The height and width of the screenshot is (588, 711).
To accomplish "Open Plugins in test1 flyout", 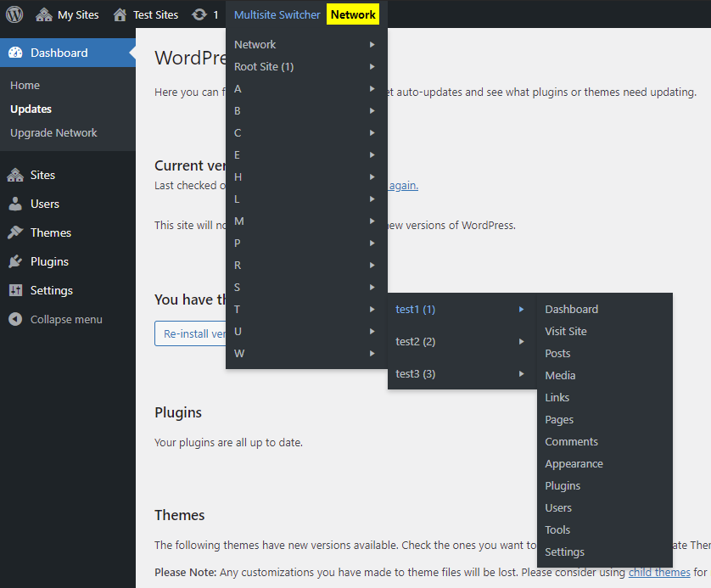I will pos(563,486).
